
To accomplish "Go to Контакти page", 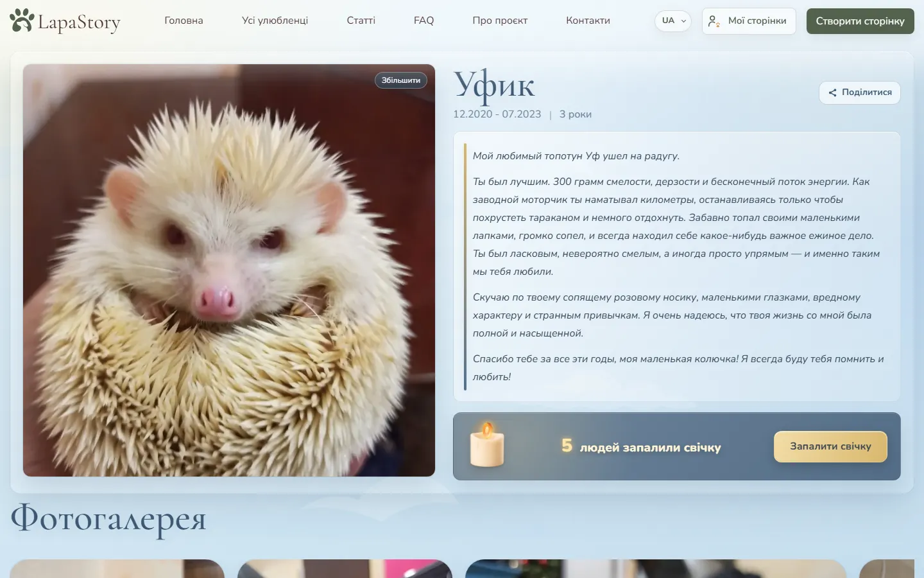I will pos(588,21).
